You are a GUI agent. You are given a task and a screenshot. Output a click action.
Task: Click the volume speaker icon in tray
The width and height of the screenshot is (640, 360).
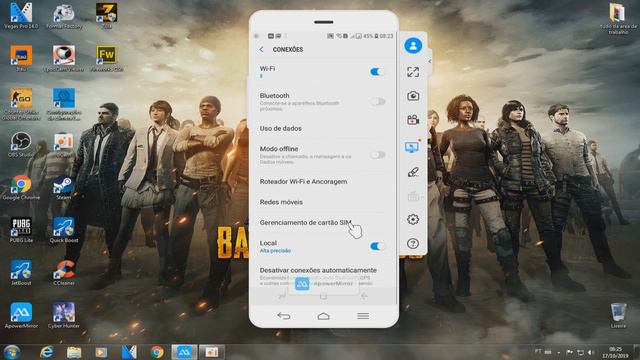(591, 352)
